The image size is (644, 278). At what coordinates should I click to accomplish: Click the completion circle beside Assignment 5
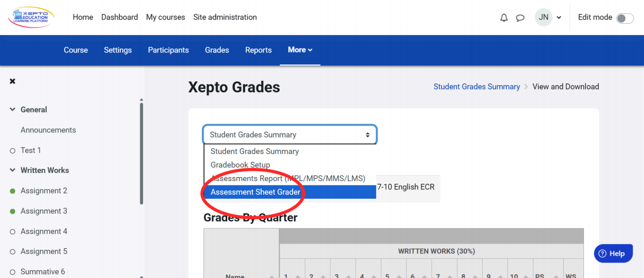click(x=13, y=252)
